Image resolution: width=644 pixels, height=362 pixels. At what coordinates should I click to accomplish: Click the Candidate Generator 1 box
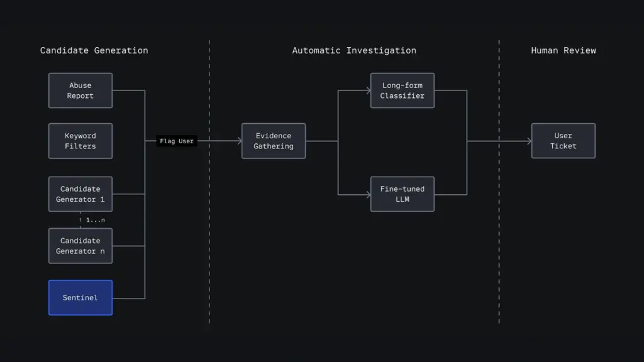pyautogui.click(x=80, y=194)
